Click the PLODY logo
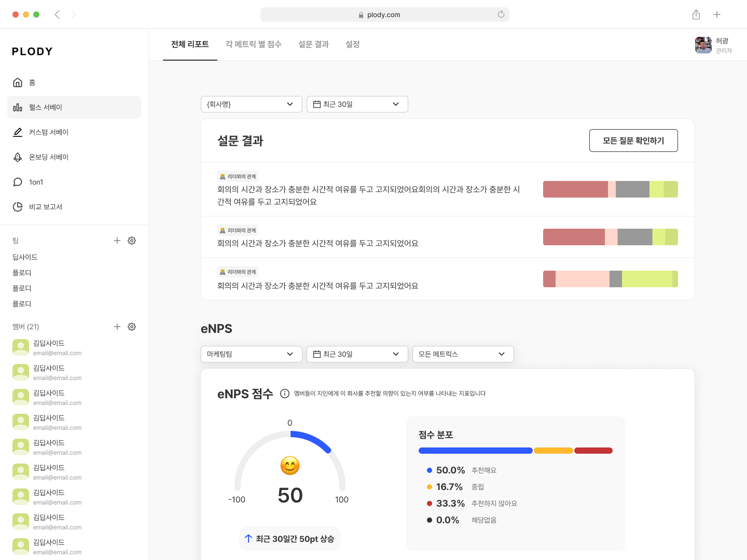747x560 pixels. (32, 51)
